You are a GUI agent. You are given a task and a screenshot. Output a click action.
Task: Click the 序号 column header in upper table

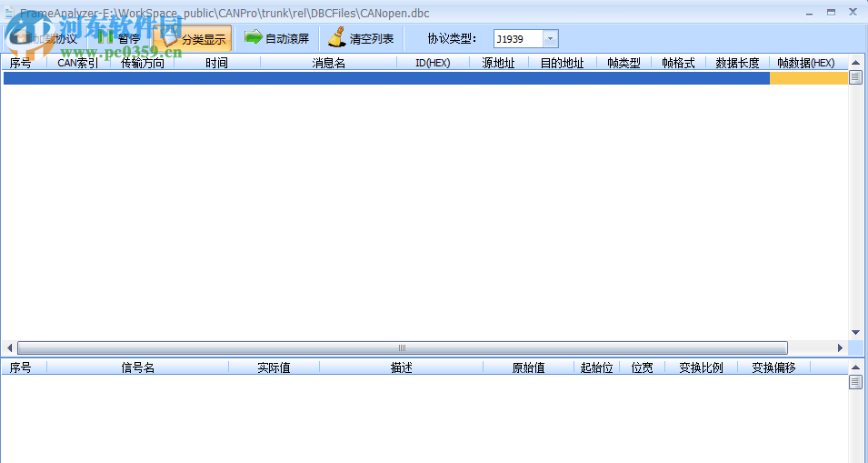pyautogui.click(x=21, y=63)
